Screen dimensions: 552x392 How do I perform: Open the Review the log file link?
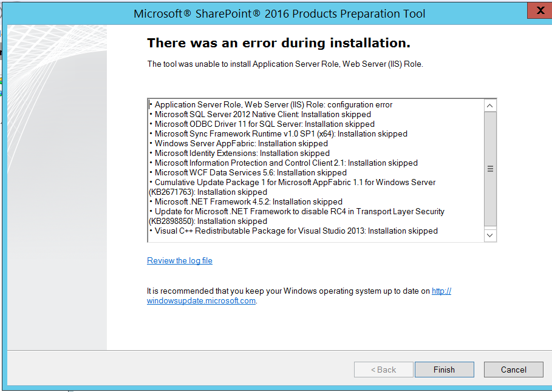[180, 260]
